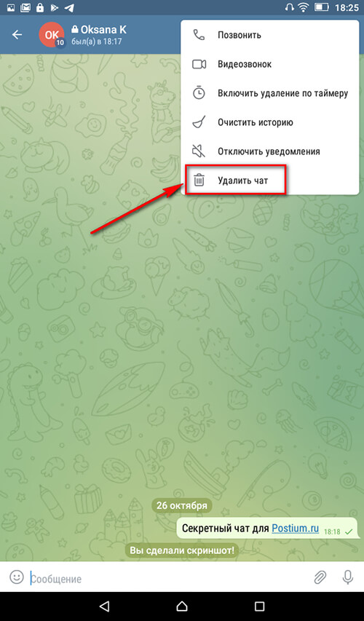Tap the Android home navigation button
364x621 pixels.
[182, 606]
